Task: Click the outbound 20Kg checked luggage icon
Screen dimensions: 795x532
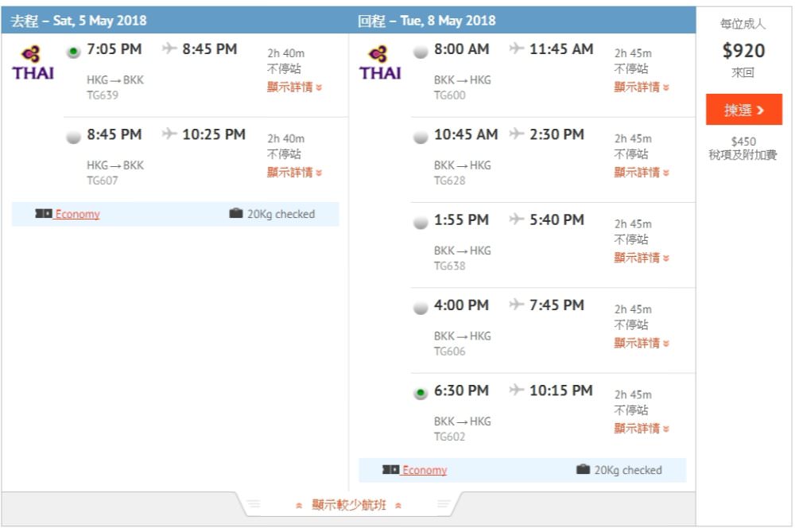Action: pos(236,214)
